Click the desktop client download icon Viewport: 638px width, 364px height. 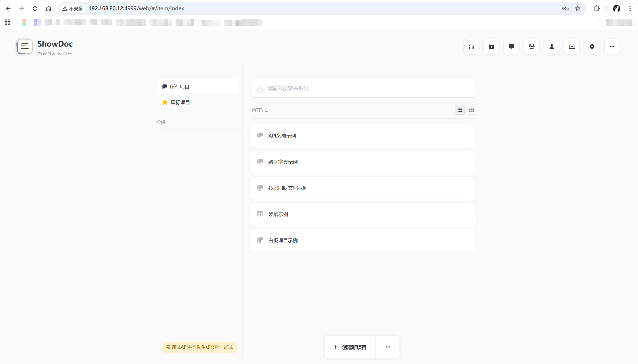click(x=572, y=47)
